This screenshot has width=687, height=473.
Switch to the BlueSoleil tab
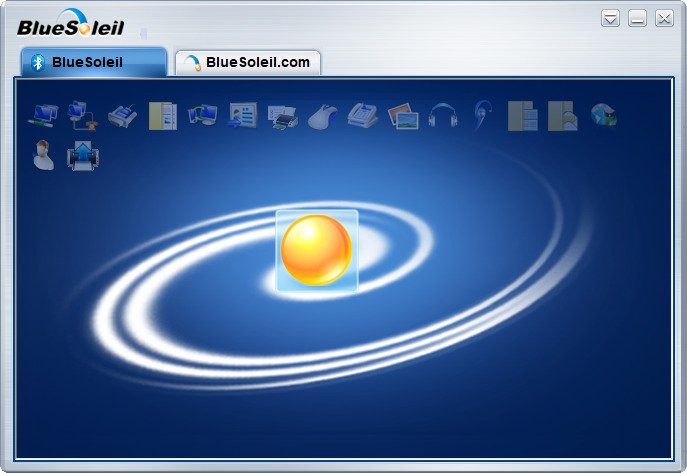coord(94,62)
